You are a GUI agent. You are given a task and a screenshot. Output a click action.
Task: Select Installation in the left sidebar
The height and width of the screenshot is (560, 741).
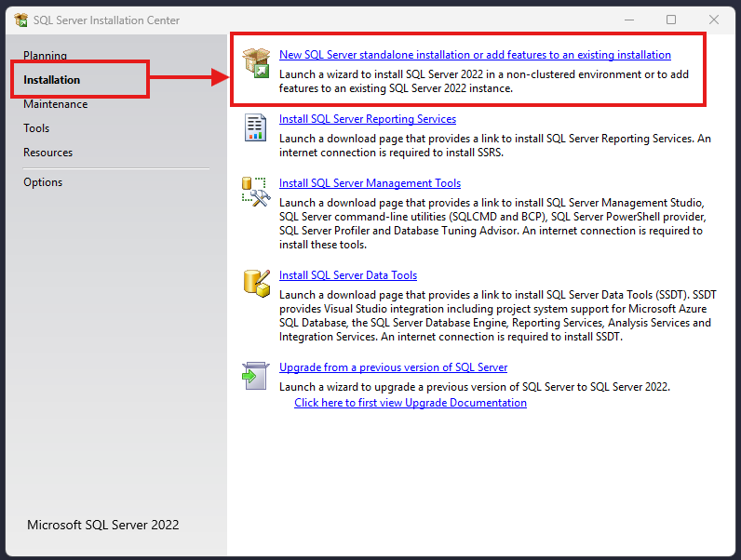pos(52,80)
